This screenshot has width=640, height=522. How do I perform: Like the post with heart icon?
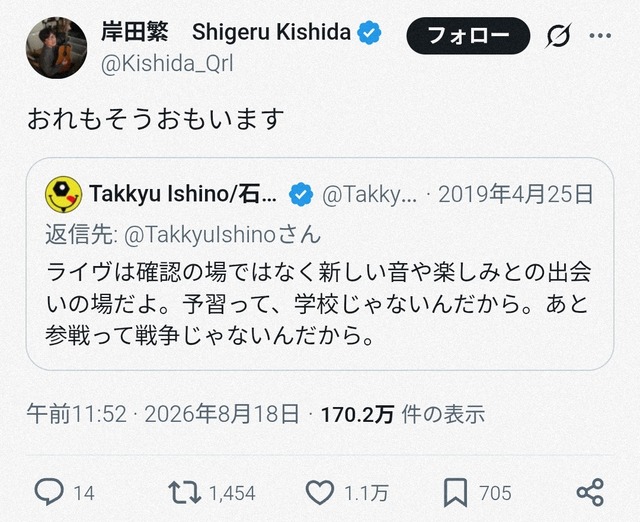[x=320, y=492]
